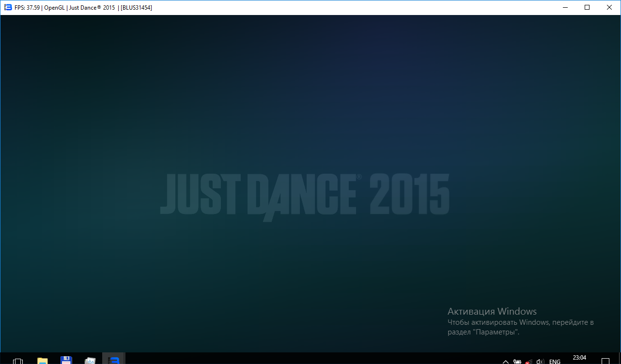Open the graph monitor taskbar app
621x364 pixels.
click(x=90, y=361)
